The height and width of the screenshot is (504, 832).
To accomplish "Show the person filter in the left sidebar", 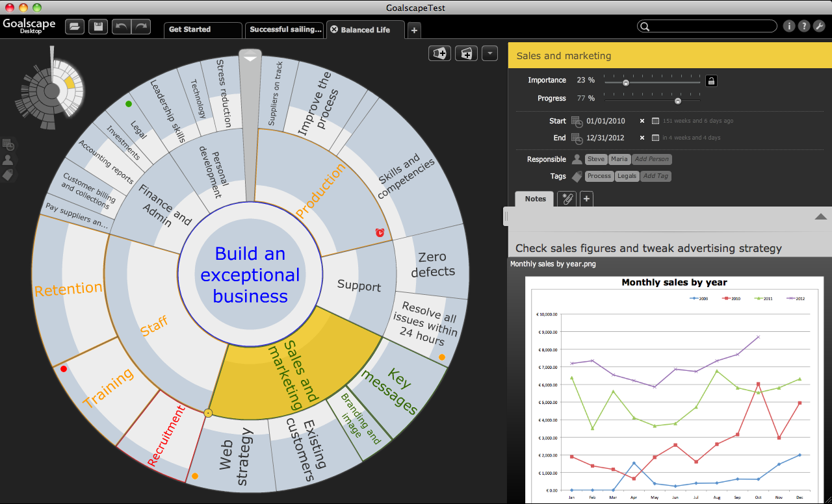I will coord(8,160).
